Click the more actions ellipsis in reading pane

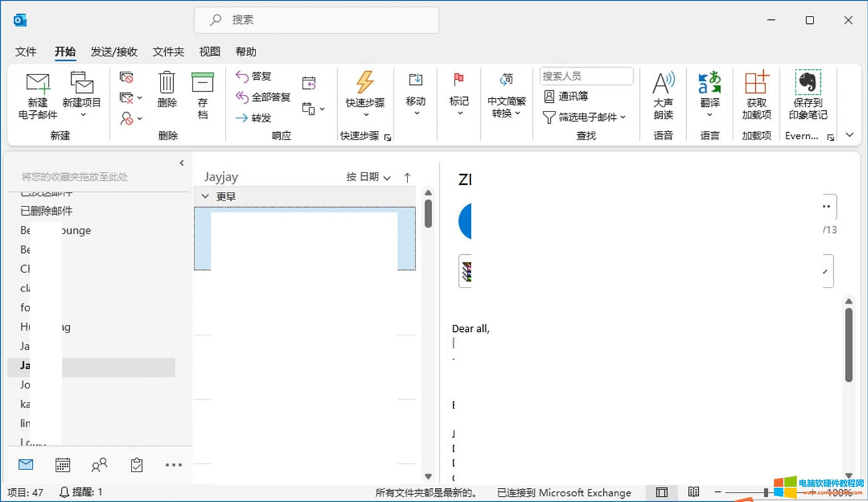tap(827, 206)
